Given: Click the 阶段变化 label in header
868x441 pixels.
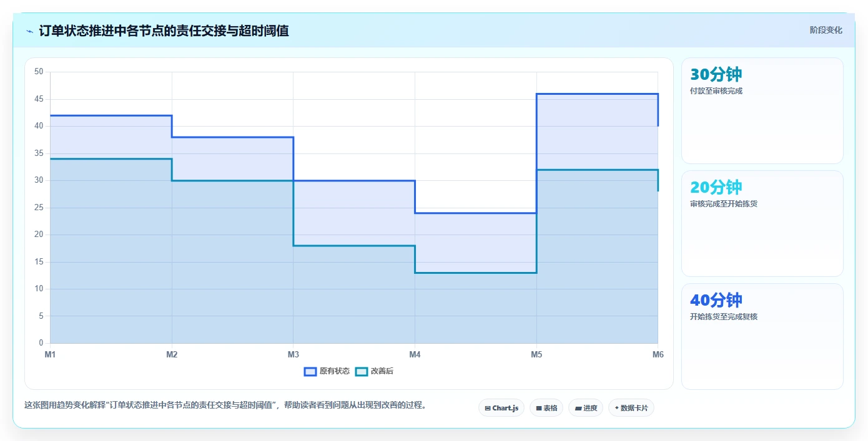Looking at the screenshot, I should pyautogui.click(x=826, y=30).
